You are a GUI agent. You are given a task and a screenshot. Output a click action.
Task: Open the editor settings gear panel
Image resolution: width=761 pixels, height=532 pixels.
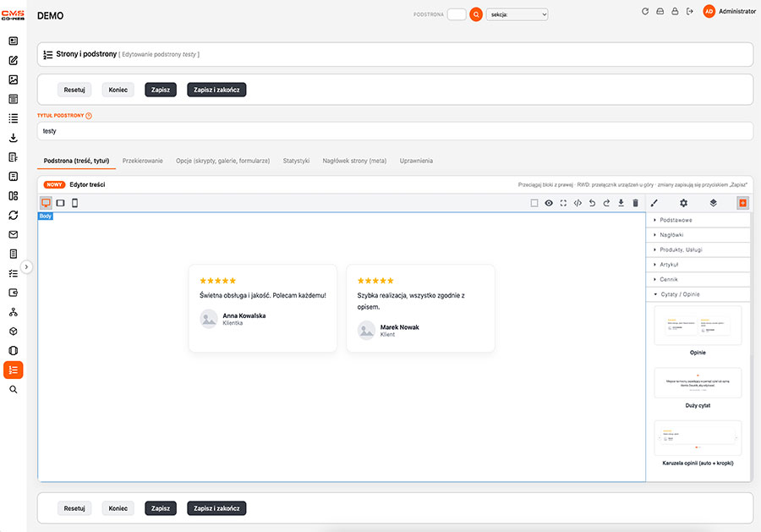(683, 203)
